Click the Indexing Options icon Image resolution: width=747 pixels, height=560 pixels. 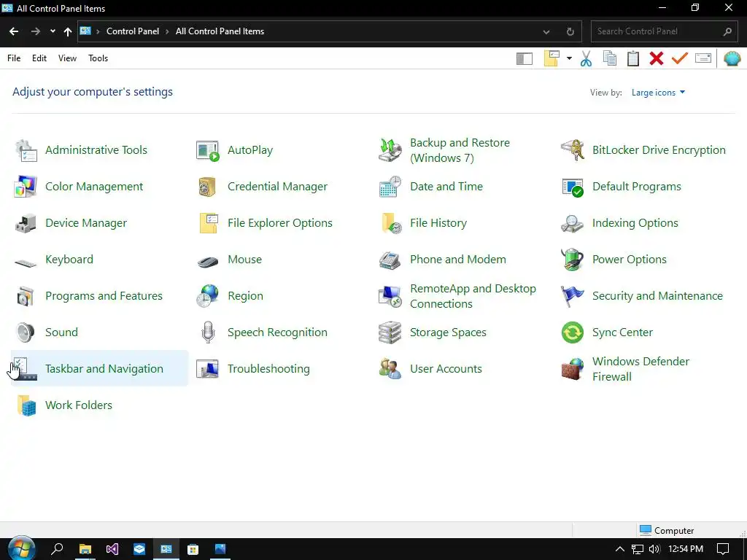point(572,223)
